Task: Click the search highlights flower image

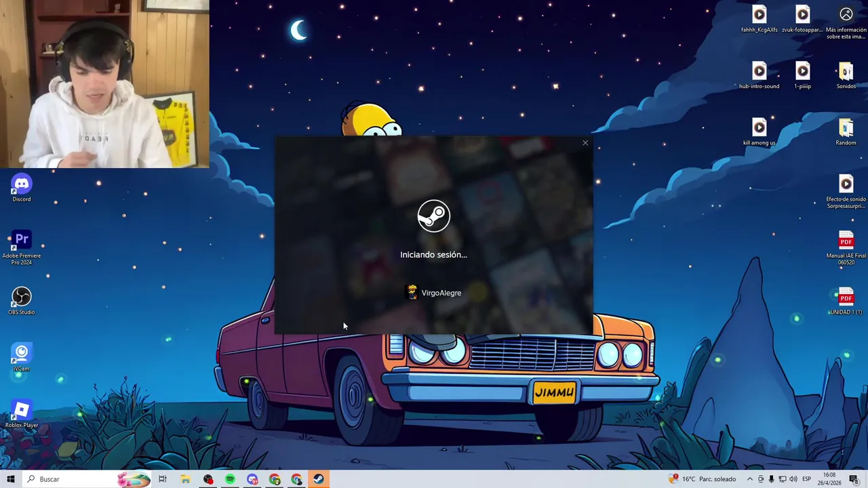Action: (134, 479)
